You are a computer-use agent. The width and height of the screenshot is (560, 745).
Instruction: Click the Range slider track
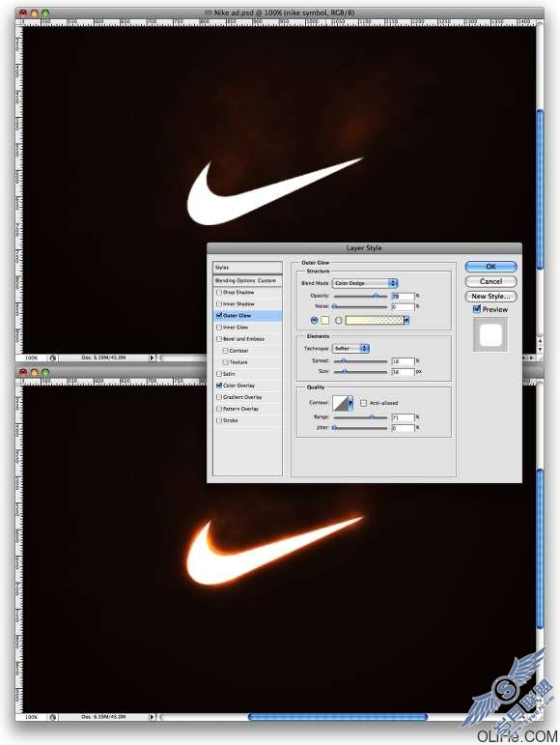(x=360, y=417)
